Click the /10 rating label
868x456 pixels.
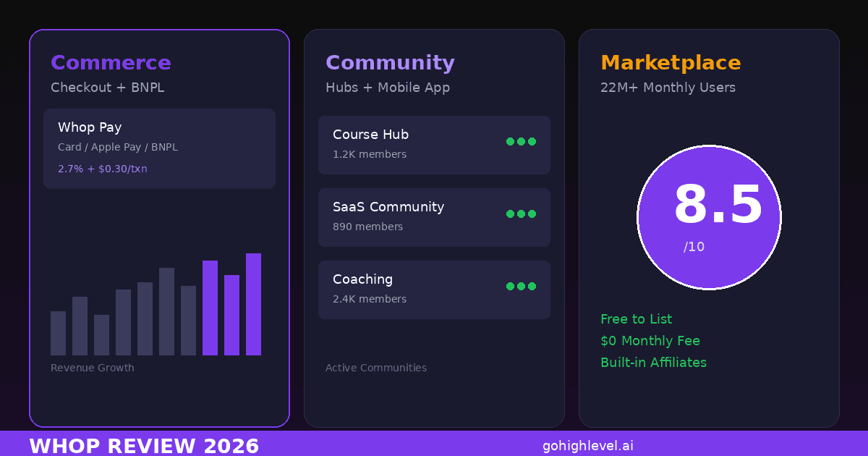pos(694,247)
